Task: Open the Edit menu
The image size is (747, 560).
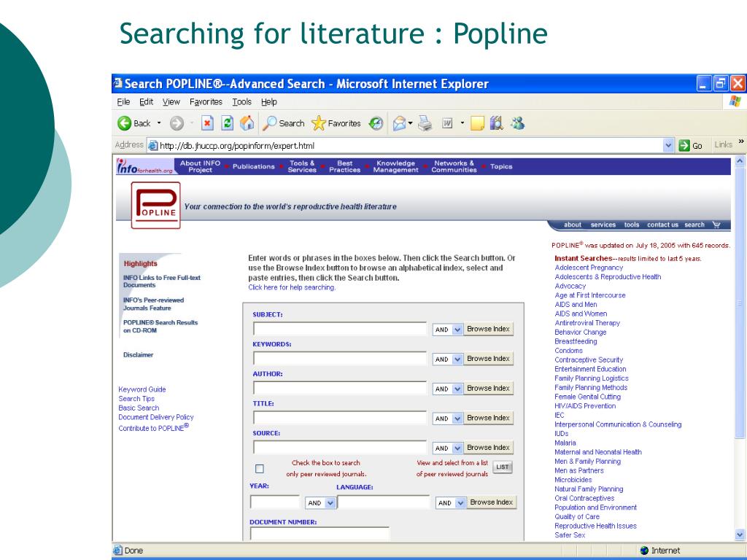Action: [x=146, y=102]
